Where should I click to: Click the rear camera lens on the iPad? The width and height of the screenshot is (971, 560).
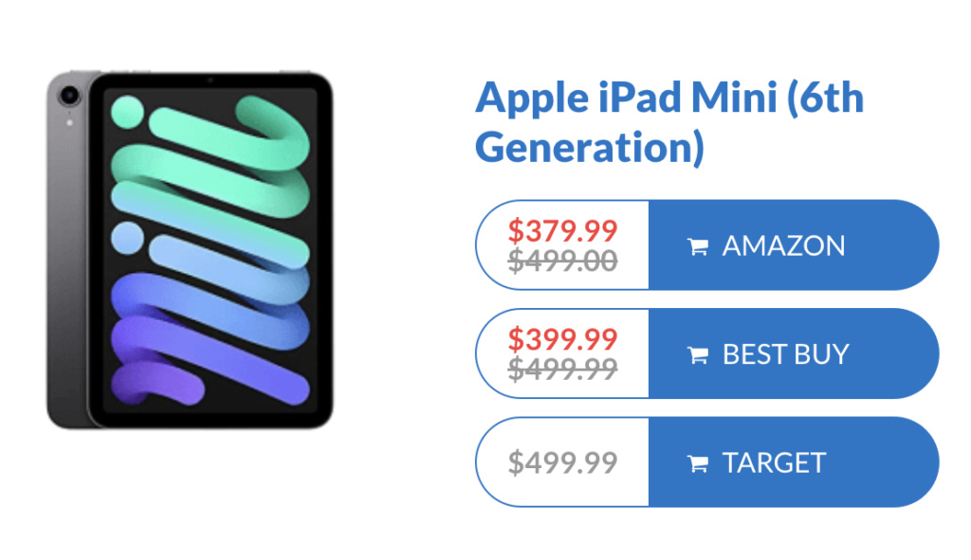68,96
